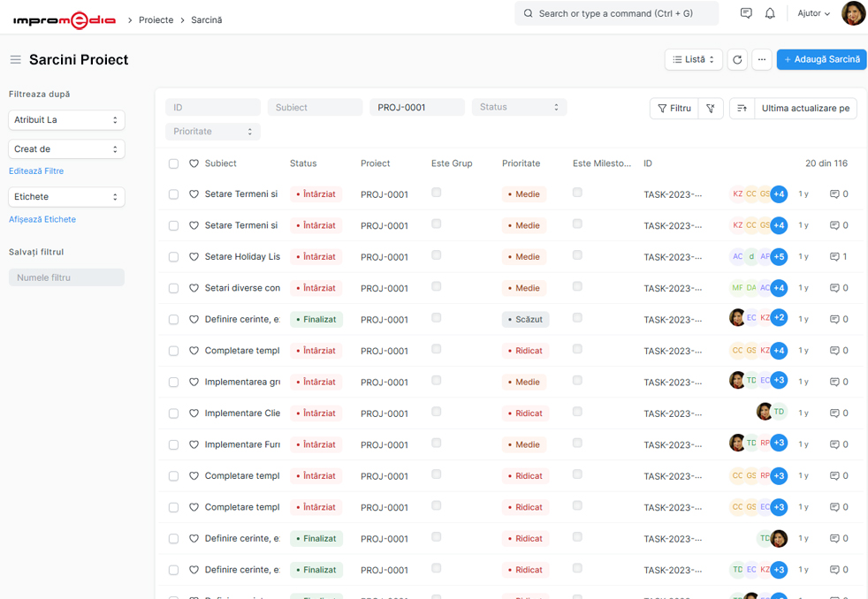Open the Listă view switcher dropdown
Image resolution: width=868 pixels, height=599 pixels.
[693, 59]
